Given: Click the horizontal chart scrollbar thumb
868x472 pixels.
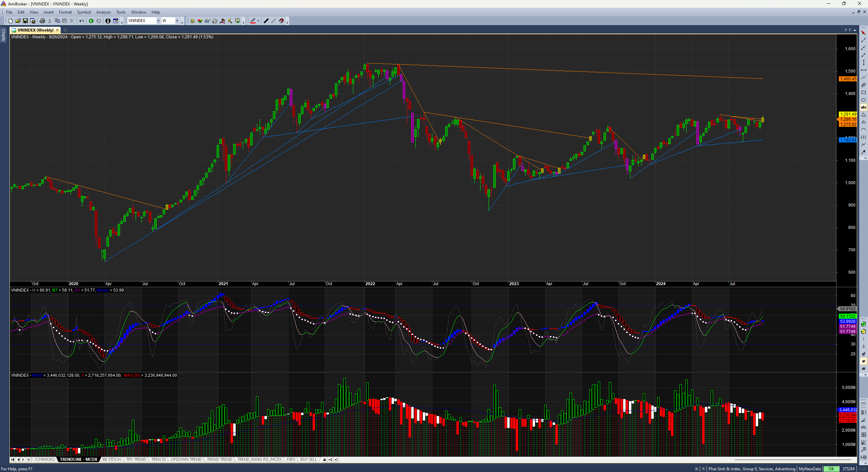Looking at the screenshot, I should (x=793, y=460).
